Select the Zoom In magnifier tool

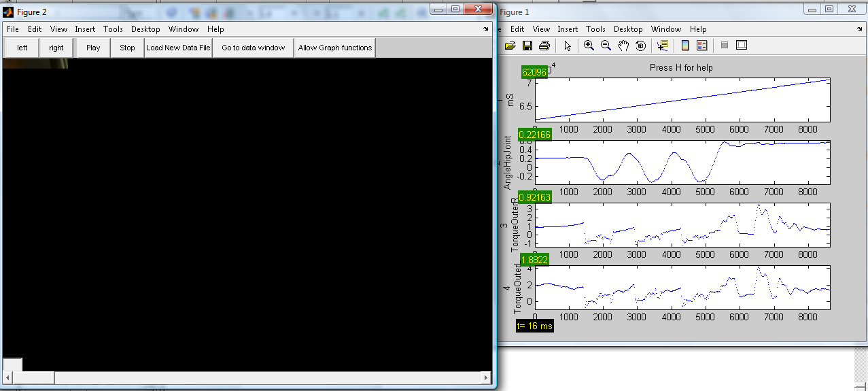tap(589, 46)
